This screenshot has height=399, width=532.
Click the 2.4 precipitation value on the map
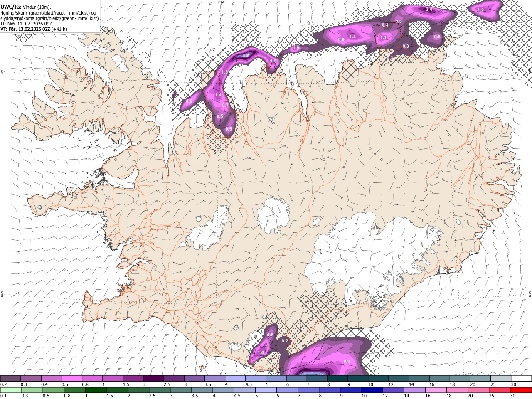pyautogui.click(x=429, y=9)
